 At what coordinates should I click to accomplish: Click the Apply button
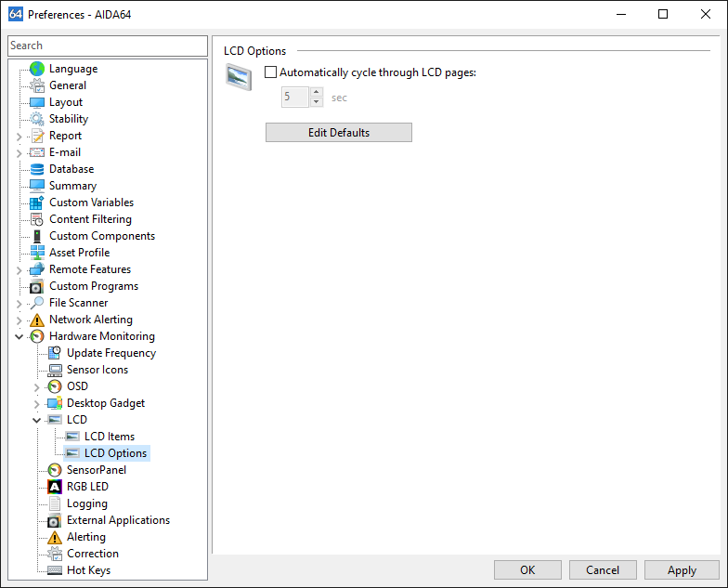pyautogui.click(x=682, y=570)
